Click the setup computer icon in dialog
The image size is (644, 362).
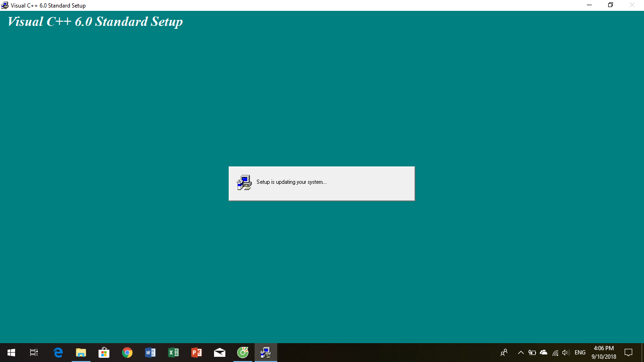tap(244, 182)
